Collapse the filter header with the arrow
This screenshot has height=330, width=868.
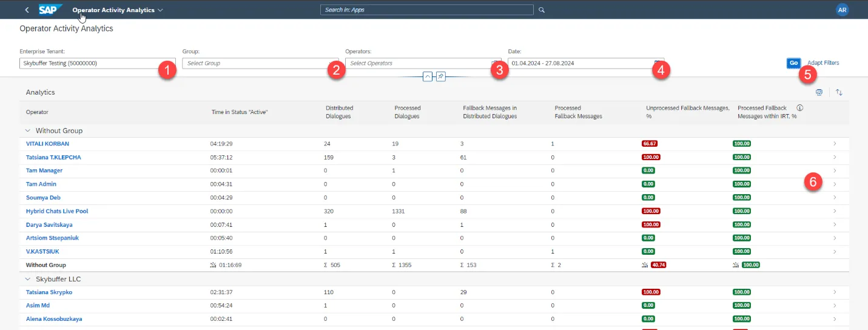[x=427, y=77]
